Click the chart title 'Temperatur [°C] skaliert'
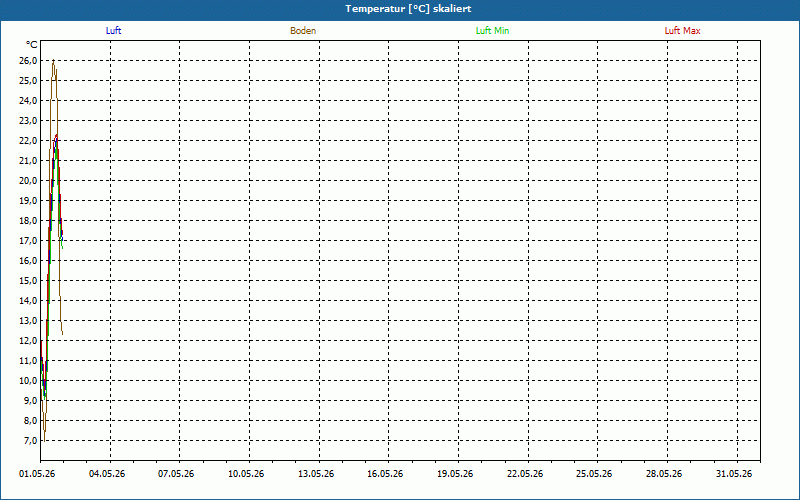Image resolution: width=800 pixels, height=500 pixels. (x=408, y=9)
